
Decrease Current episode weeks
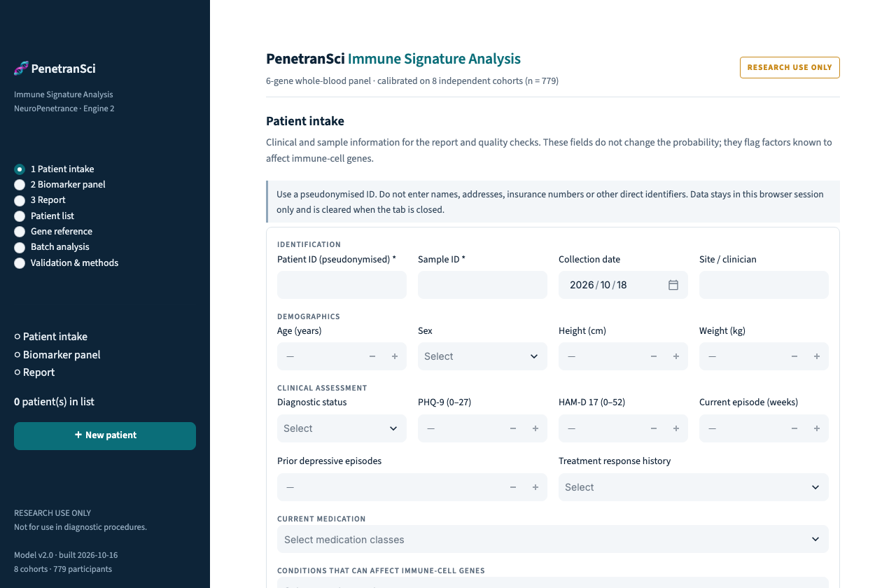794,428
